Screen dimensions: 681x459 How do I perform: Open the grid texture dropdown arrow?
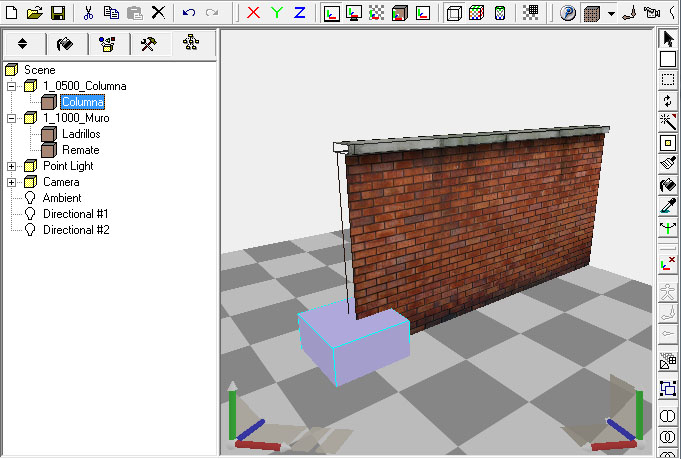610,13
